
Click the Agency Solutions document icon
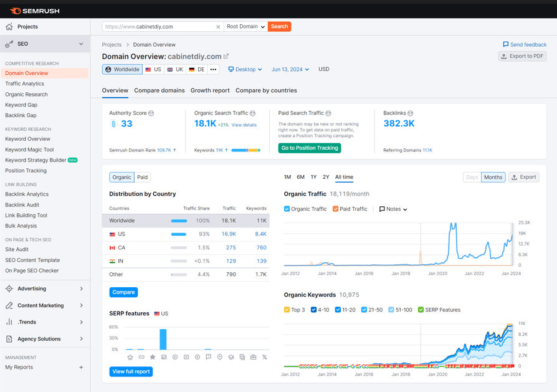point(9,339)
